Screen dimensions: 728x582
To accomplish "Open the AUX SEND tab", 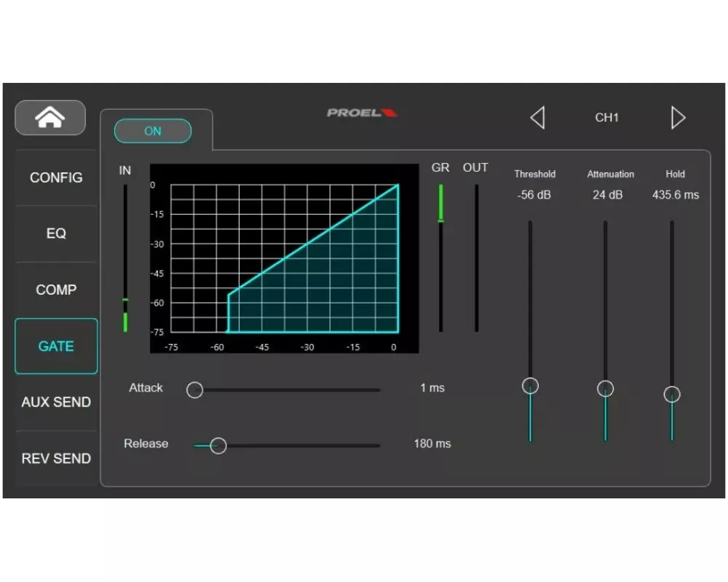I will 56,402.
